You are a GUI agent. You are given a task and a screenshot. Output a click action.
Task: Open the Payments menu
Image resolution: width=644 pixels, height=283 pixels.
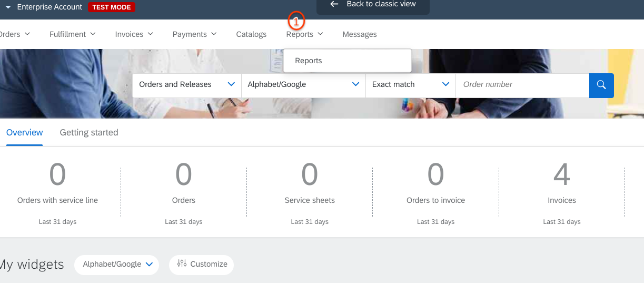click(195, 34)
